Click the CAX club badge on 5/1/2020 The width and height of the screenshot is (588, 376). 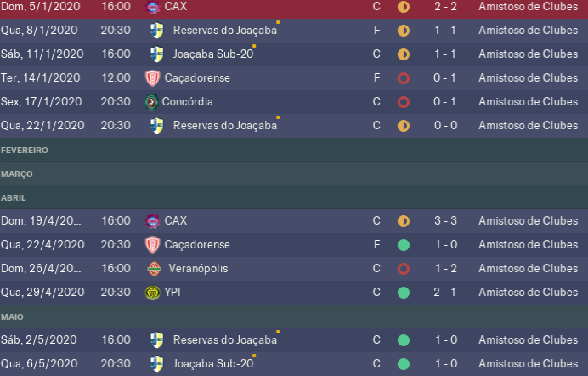[x=153, y=7]
